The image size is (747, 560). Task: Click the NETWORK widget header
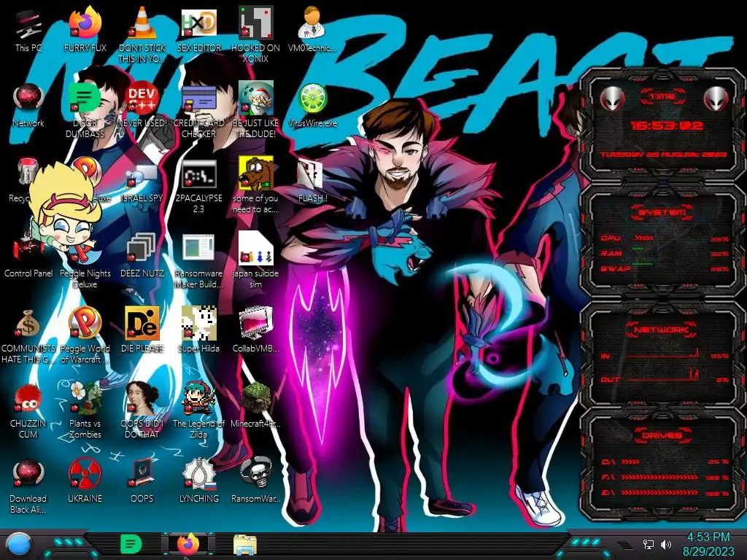[662, 330]
